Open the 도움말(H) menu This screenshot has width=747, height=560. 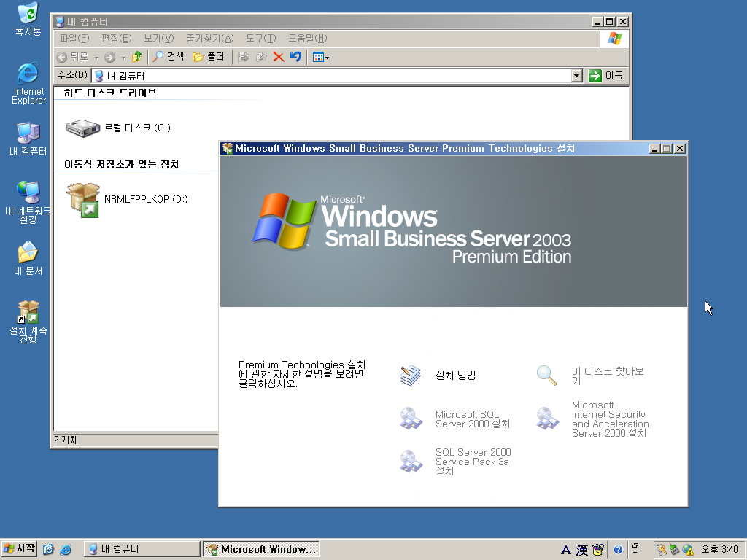pos(307,38)
